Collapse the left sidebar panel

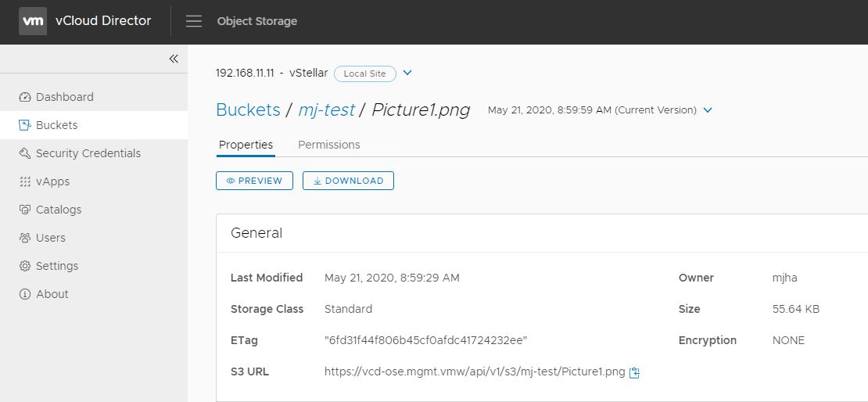(x=174, y=59)
